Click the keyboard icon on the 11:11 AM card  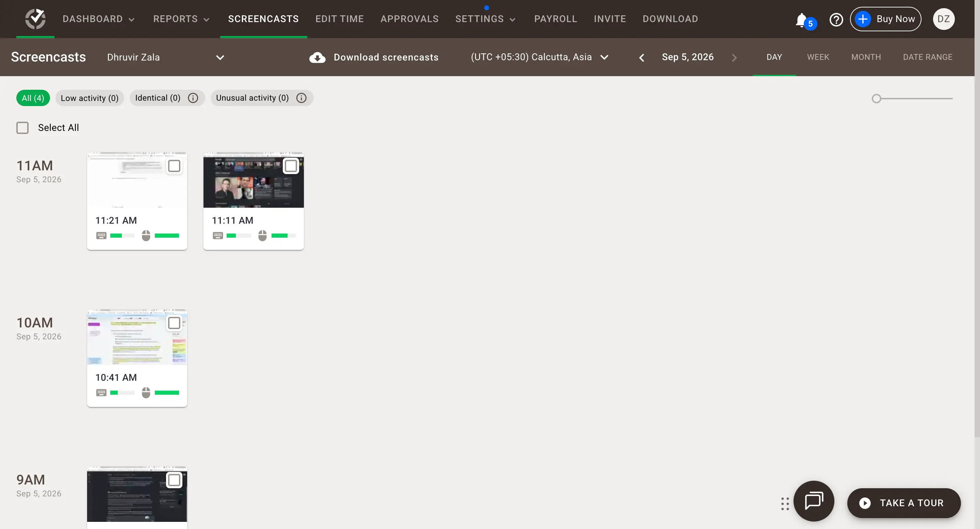click(218, 236)
